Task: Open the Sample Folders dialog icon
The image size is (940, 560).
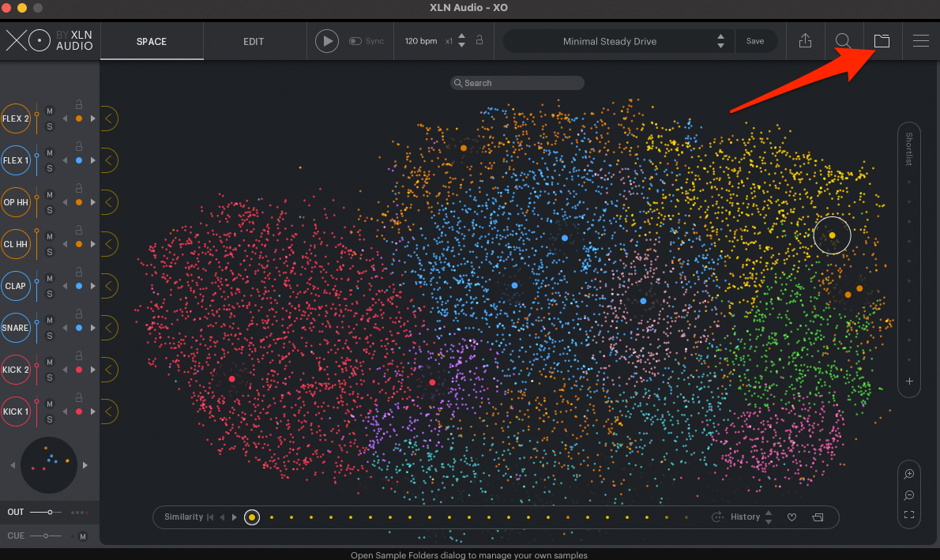Action: pyautogui.click(x=882, y=41)
